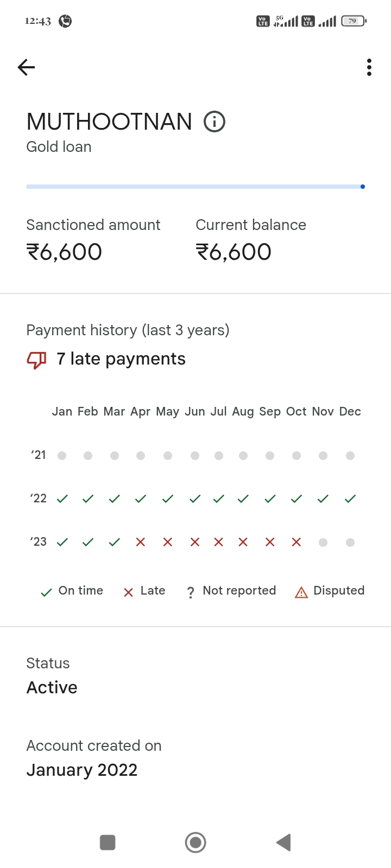The image size is (391, 868).
Task: Tap the red thumbs-down late payments icon
Action: (x=36, y=359)
